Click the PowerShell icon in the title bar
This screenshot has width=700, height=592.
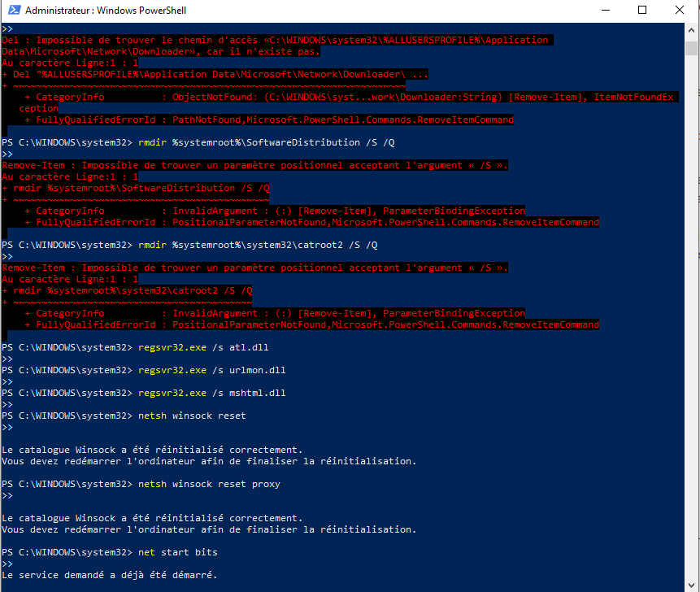click(14, 10)
